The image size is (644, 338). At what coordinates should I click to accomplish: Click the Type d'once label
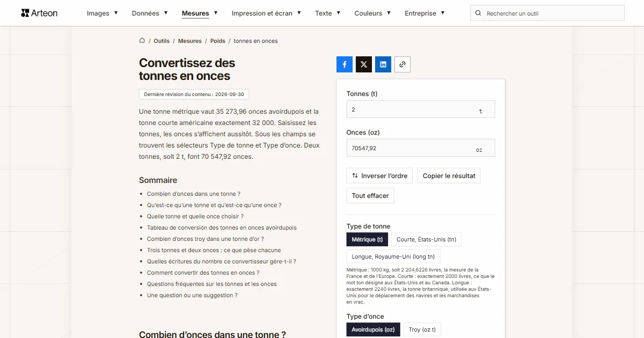coord(365,317)
